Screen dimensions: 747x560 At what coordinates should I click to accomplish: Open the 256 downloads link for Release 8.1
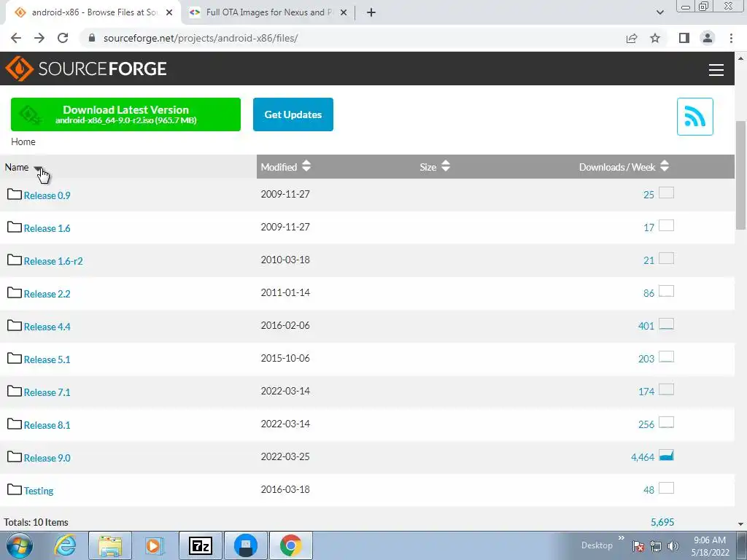tap(646, 424)
